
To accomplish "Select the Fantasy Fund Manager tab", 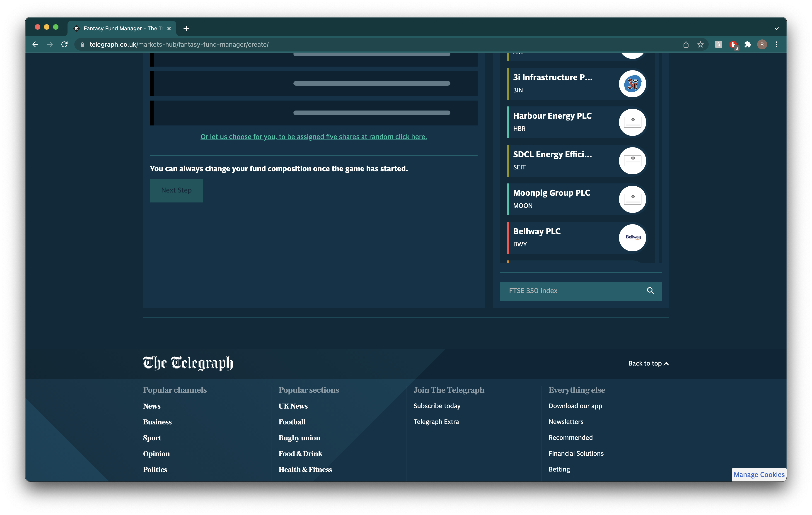I will click(x=121, y=29).
